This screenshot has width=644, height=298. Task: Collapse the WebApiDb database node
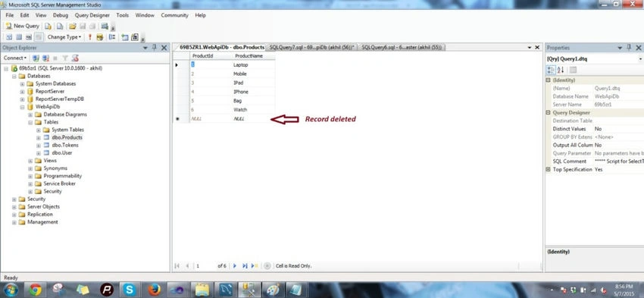pos(23,107)
